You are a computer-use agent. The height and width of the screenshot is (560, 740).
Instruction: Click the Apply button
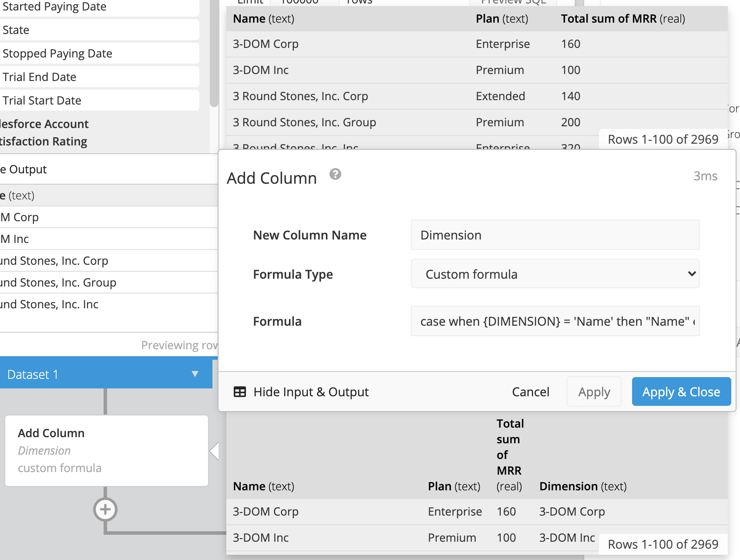[594, 392]
